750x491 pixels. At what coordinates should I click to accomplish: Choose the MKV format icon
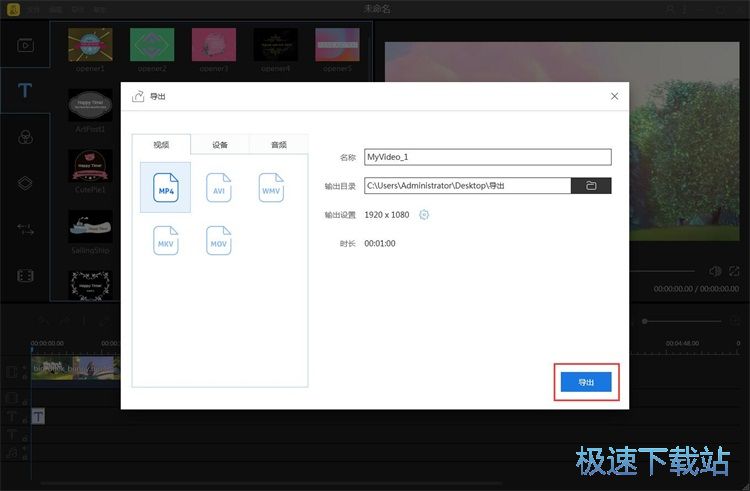coord(165,240)
